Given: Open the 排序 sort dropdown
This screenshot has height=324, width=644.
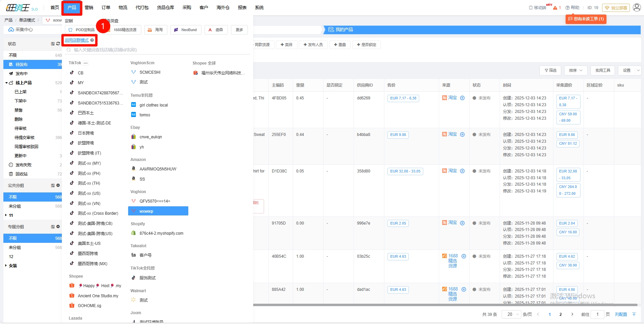Looking at the screenshot, I should click(575, 70).
